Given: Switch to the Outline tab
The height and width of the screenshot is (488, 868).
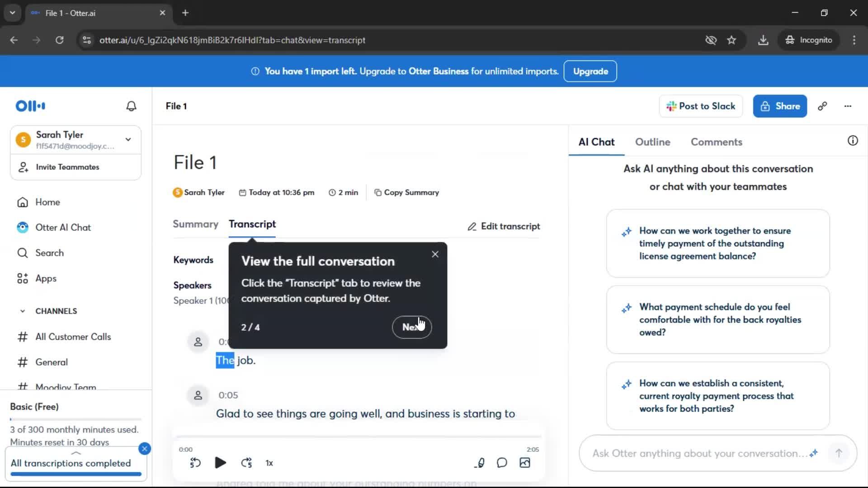Looking at the screenshot, I should tap(652, 142).
